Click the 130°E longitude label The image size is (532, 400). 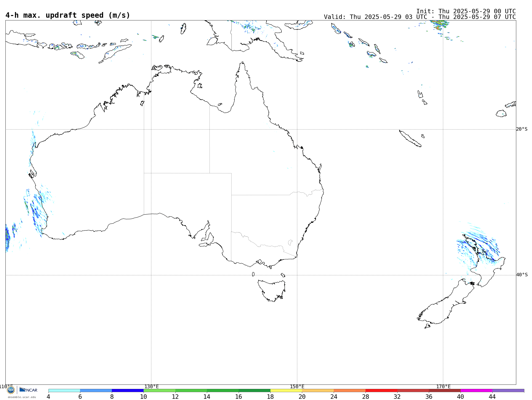point(151,387)
